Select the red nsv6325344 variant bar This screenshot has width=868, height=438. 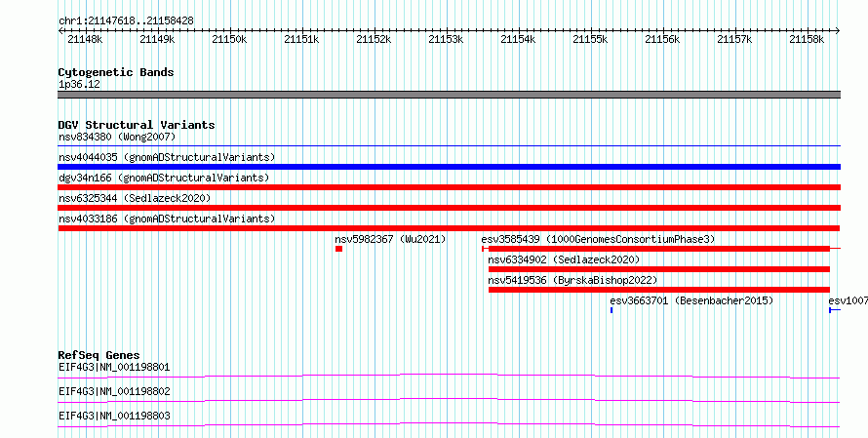[x=450, y=208]
